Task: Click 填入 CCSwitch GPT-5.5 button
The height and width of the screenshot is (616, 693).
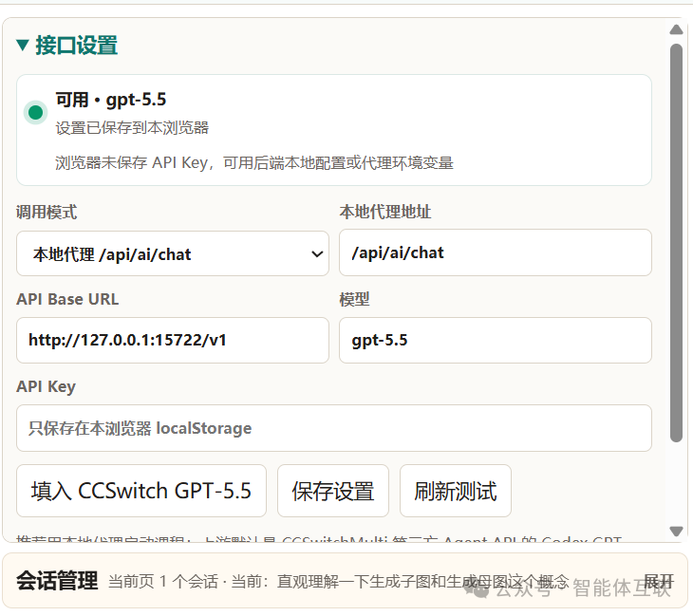Action: (141, 491)
